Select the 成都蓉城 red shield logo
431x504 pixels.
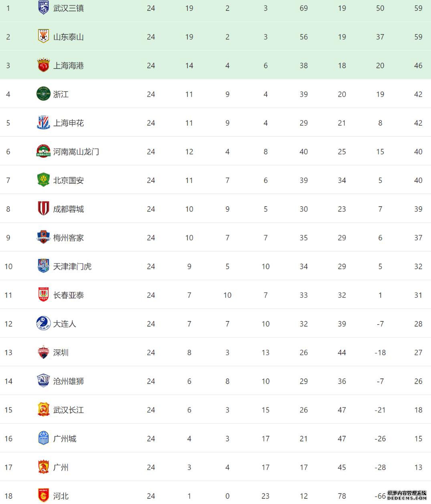click(43, 209)
